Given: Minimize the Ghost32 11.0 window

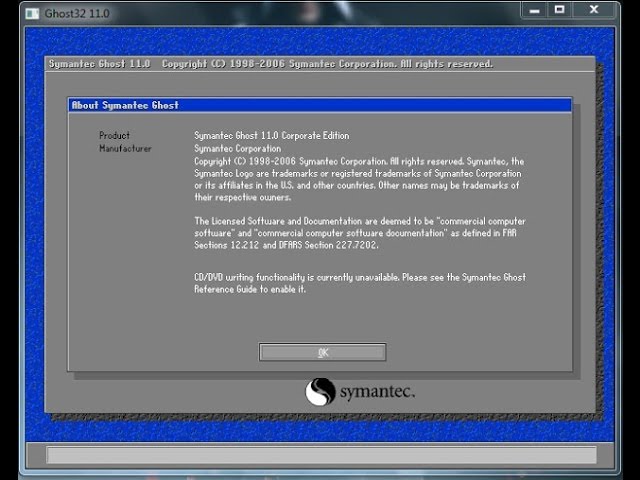Looking at the screenshot, I should [x=534, y=10].
